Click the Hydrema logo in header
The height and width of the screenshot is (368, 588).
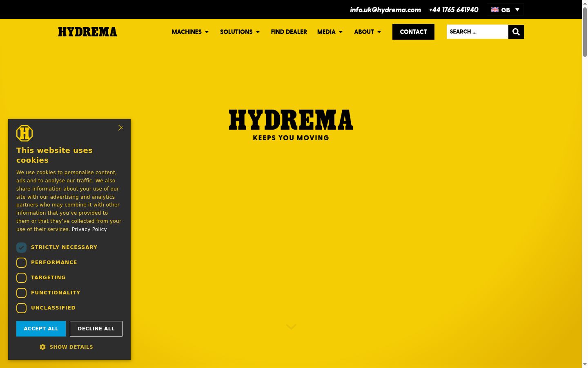87,32
